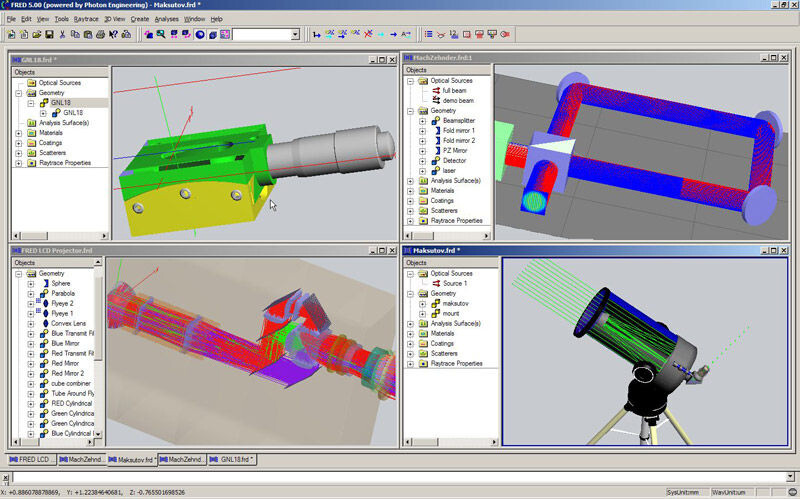Viewport: 800px width, 499px height.
Task: Open the Raytrace menu
Action: coord(86,19)
